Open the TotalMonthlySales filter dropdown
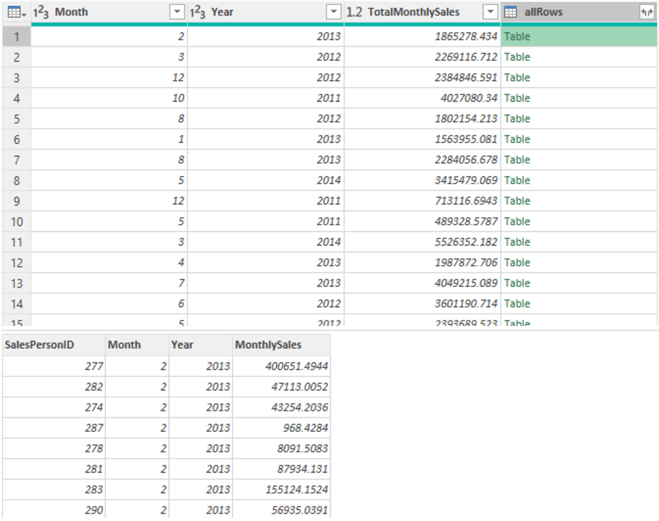Image resolution: width=659 pixels, height=521 pixels. pyautogui.click(x=489, y=11)
